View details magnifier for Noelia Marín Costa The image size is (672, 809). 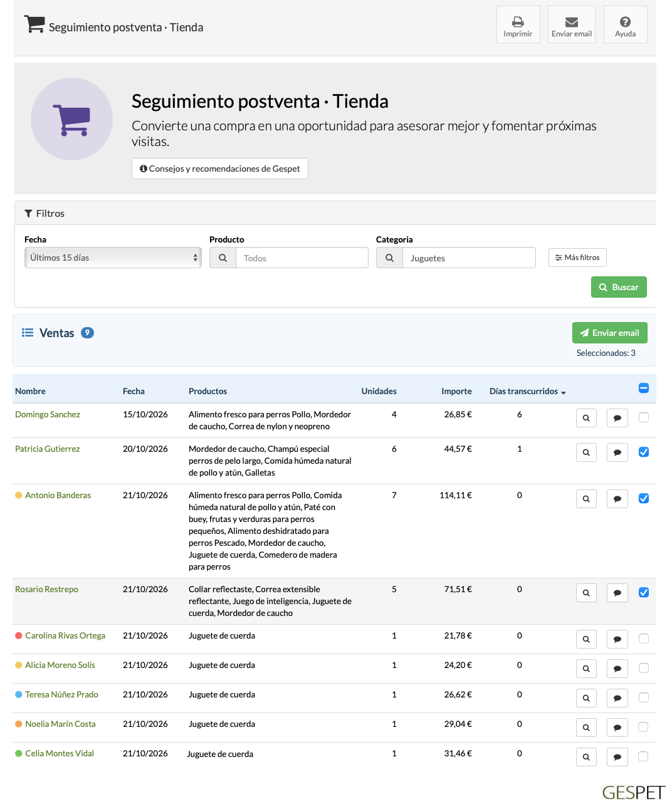tap(586, 728)
